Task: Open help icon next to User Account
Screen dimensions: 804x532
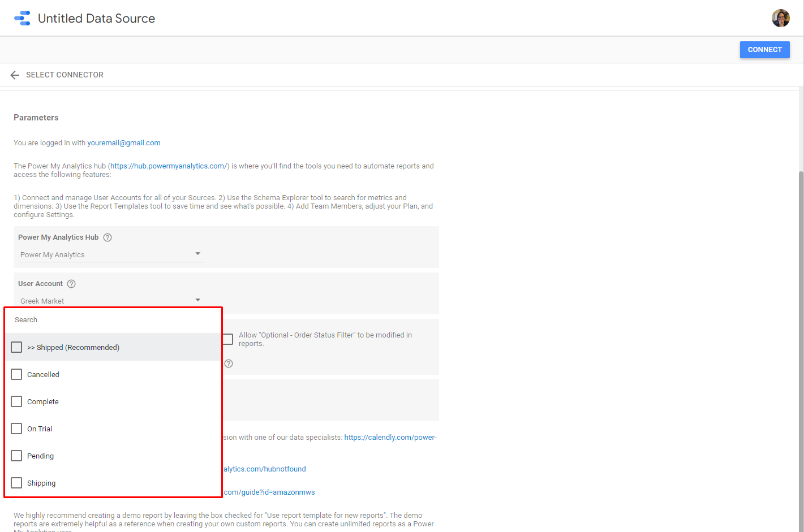Action: [71, 284]
